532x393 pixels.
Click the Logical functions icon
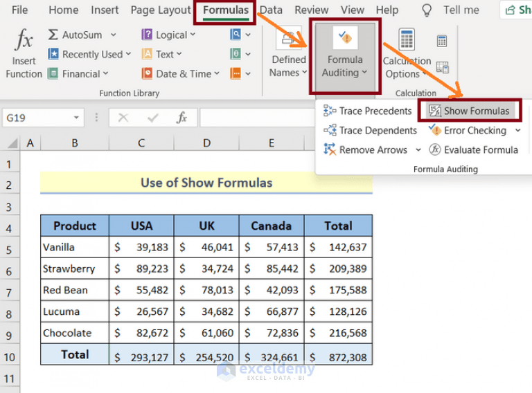tap(147, 35)
